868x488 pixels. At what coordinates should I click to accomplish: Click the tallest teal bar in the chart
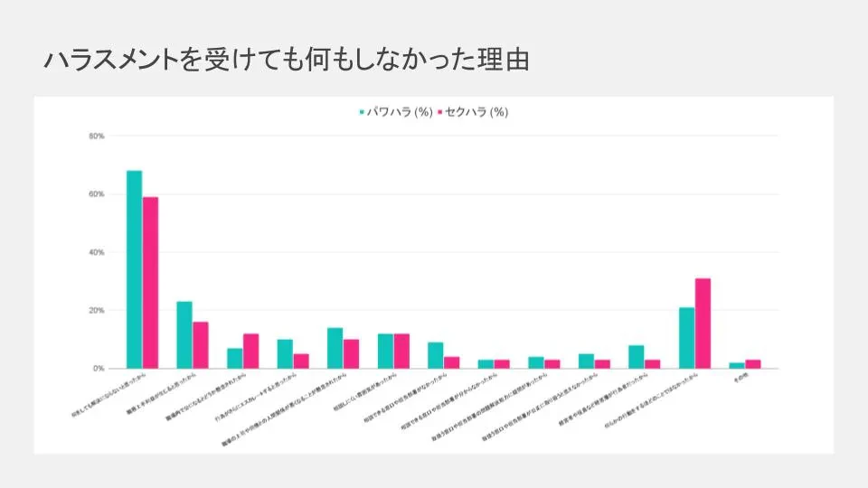coord(134,269)
